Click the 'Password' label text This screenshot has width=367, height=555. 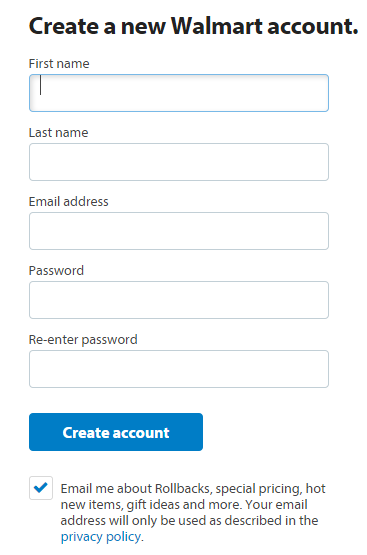click(56, 271)
